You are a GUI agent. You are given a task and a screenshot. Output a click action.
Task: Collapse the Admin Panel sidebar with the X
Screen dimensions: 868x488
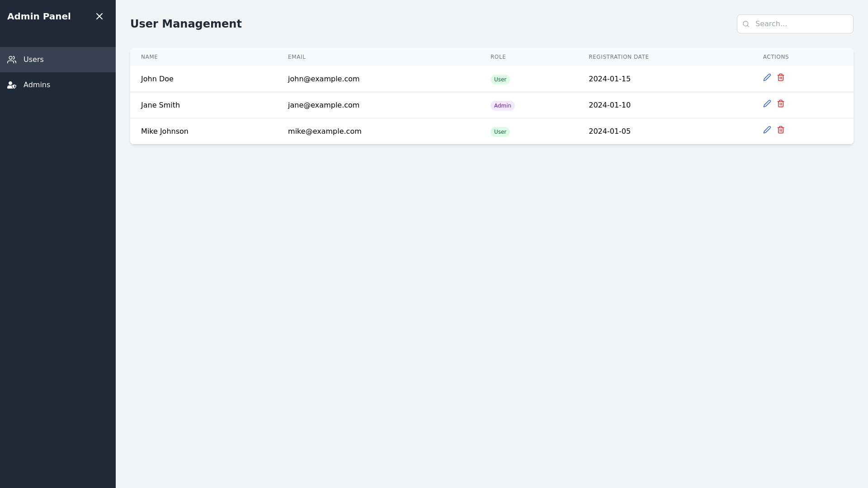tap(99, 16)
